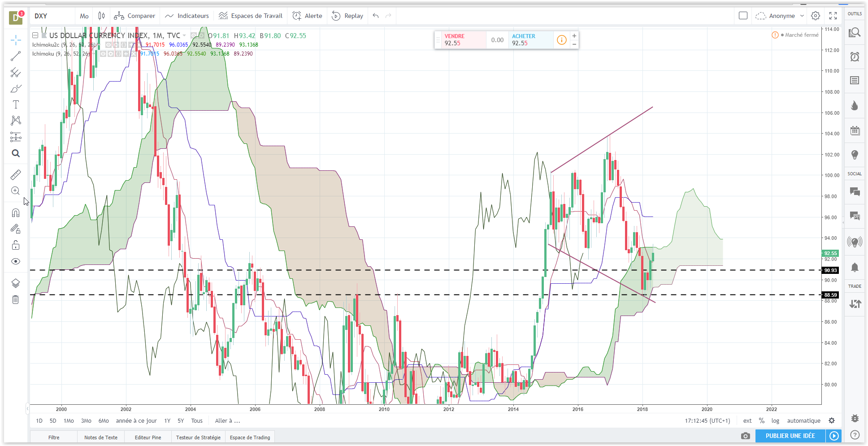
Task: Pick the ruler measure tool
Action: coord(16,174)
